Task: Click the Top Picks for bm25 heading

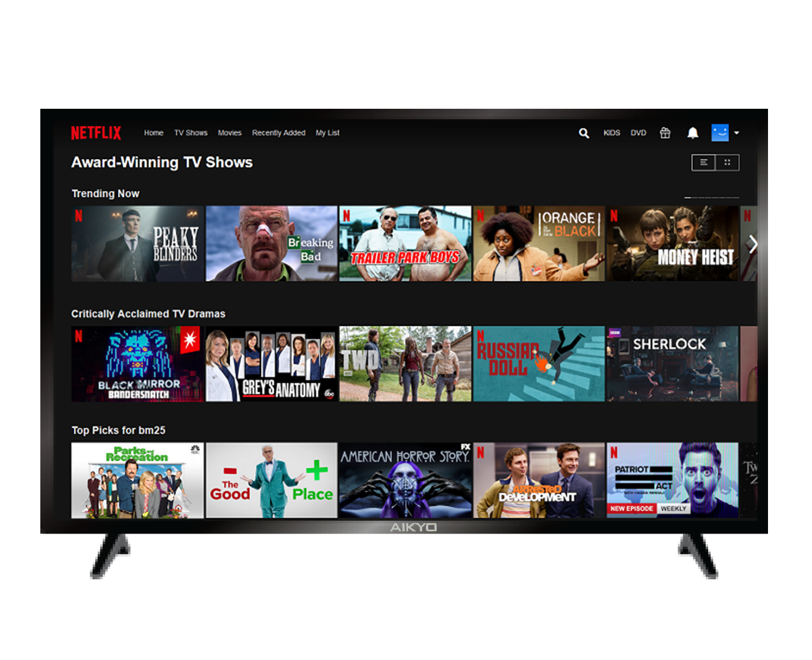Action: click(x=119, y=430)
